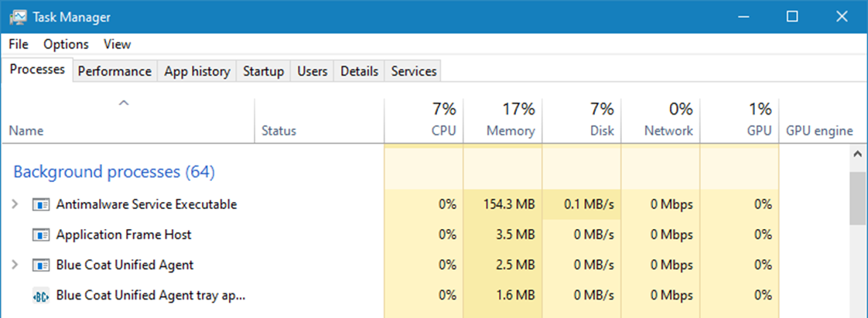Screen dimensions: 868x318
Task: Click the Blue Coat tray app icon
Action: pyautogui.click(x=40, y=296)
